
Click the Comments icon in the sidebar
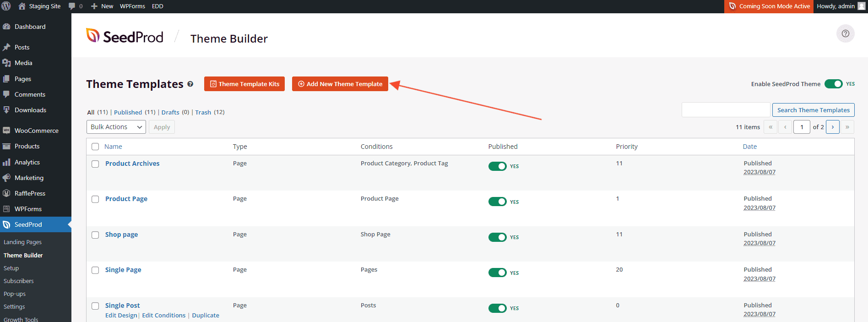(x=6, y=94)
